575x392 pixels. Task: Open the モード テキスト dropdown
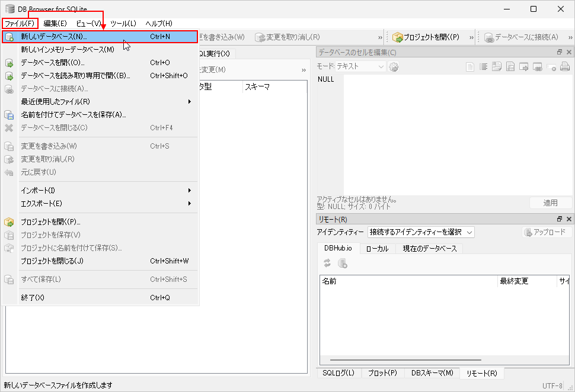(x=360, y=67)
